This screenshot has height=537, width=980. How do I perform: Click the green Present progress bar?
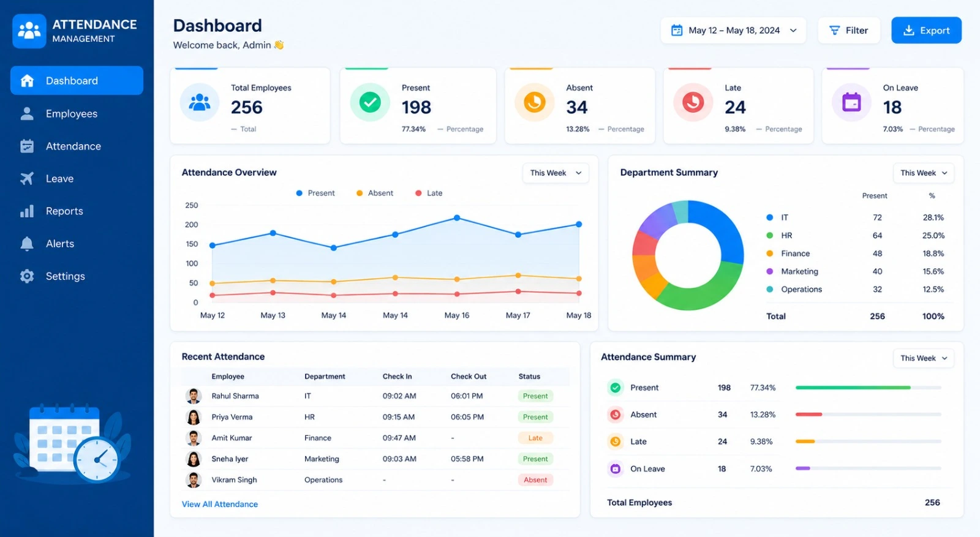[853, 388]
